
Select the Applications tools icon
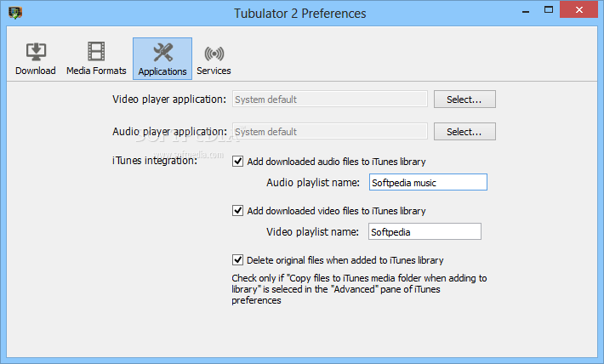point(163,53)
